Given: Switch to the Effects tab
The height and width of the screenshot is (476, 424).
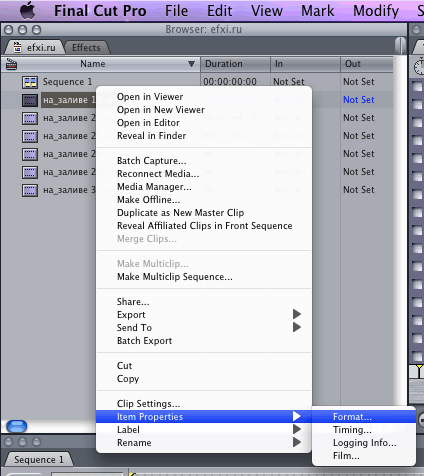Looking at the screenshot, I should [x=86, y=48].
